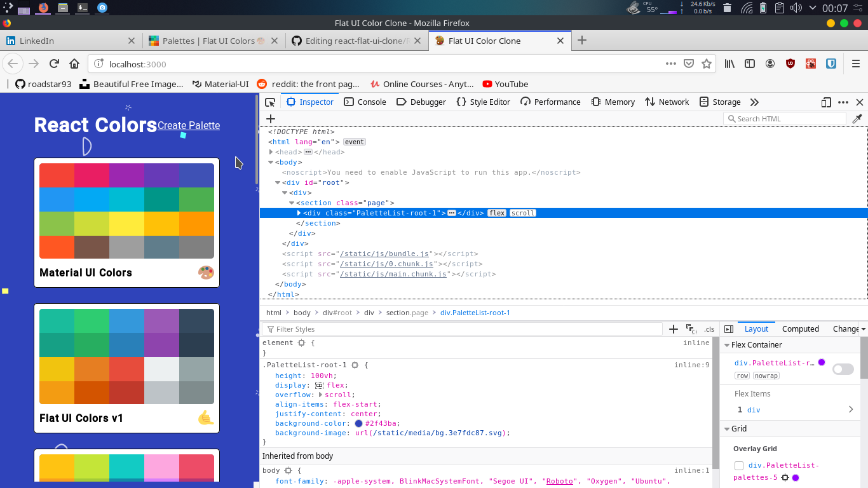Viewport: 868px width, 488px height.
Task: Collapse the Grid section
Action: click(727, 429)
